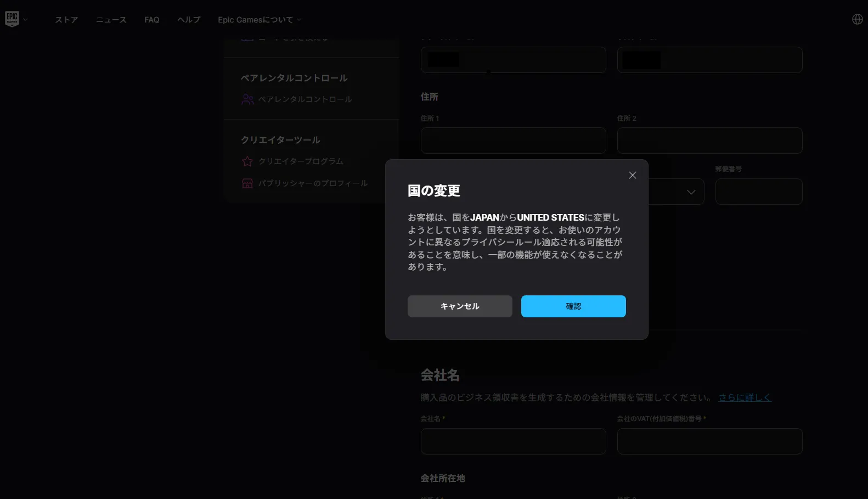Open the ストア menu item

click(x=66, y=20)
